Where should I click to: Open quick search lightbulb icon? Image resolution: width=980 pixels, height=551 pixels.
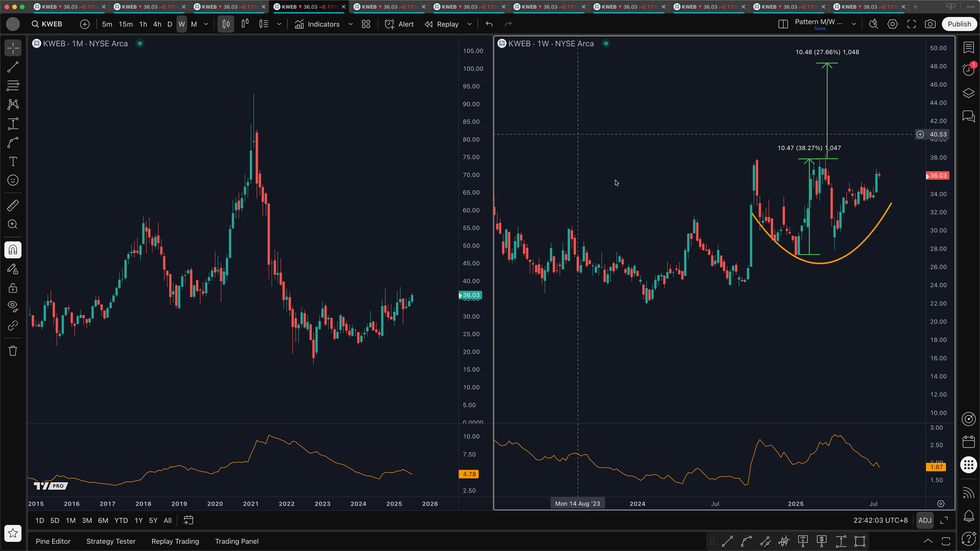pos(874,24)
